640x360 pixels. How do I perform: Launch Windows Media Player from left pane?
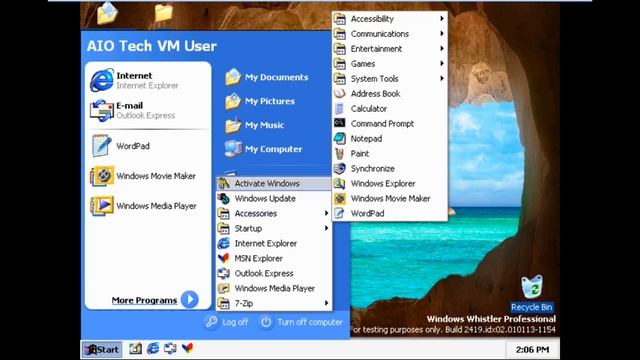tap(143, 206)
